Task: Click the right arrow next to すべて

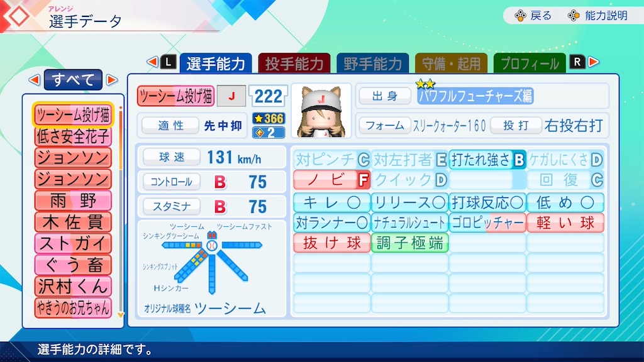Action: (x=112, y=80)
